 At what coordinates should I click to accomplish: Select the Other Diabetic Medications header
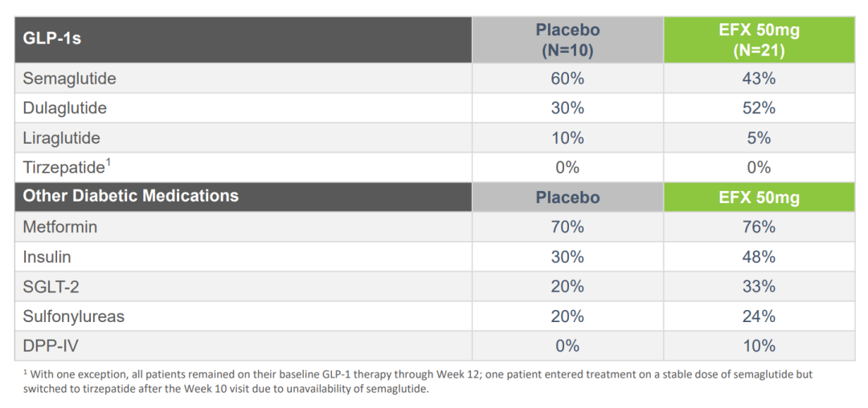(x=130, y=196)
